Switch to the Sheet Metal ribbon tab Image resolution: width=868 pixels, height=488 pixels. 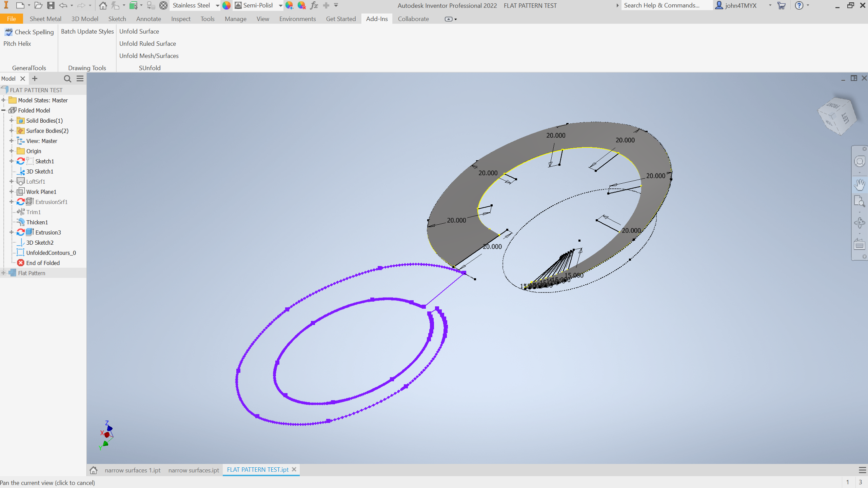45,19
